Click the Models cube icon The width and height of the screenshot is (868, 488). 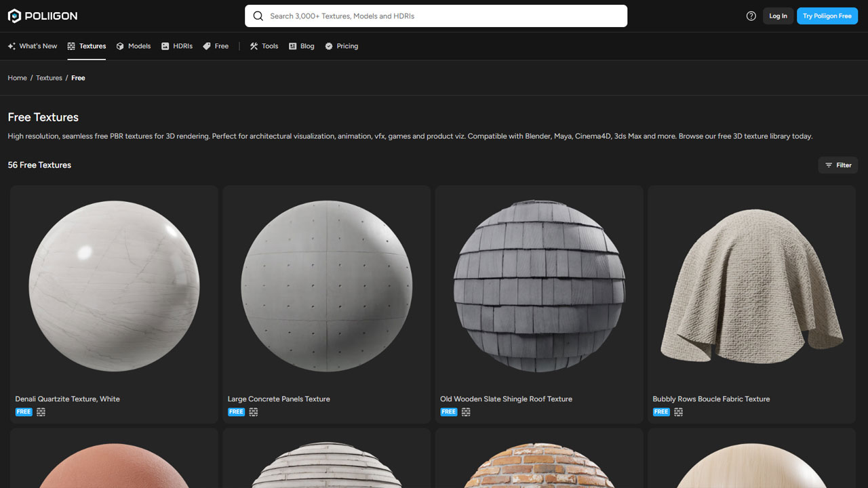coord(120,46)
